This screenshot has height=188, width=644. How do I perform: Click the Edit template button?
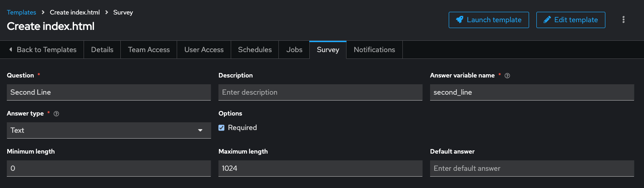point(570,20)
